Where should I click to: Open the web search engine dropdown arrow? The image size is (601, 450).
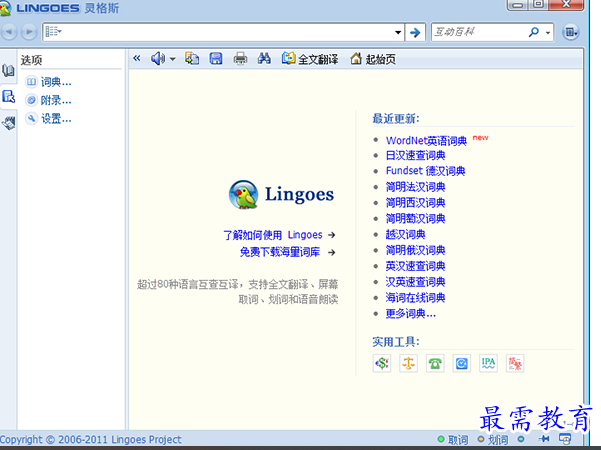(548, 33)
